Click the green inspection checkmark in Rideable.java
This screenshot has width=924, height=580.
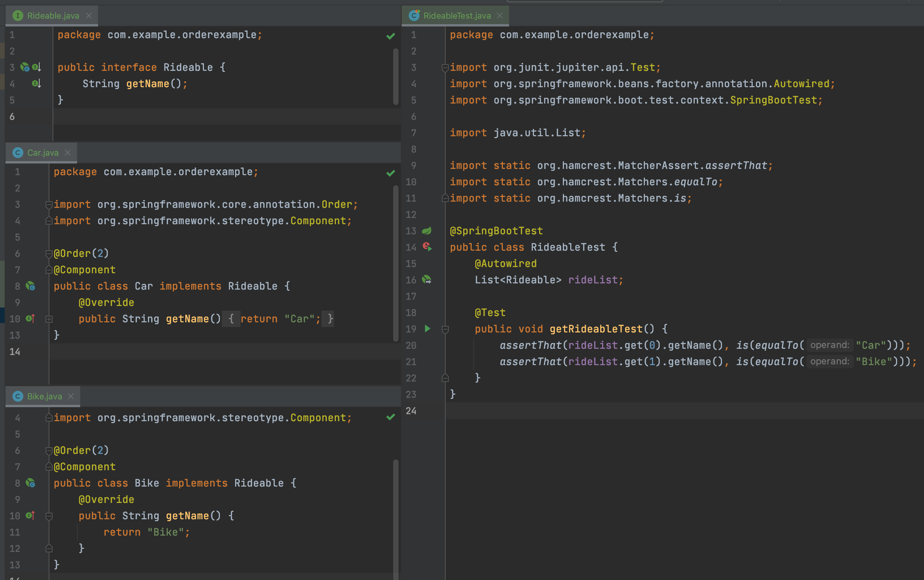pos(390,36)
